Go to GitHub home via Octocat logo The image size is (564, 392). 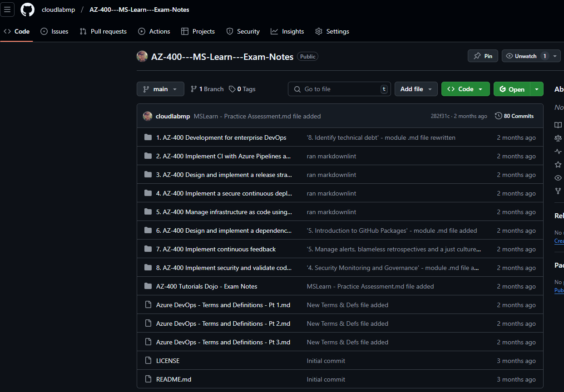click(x=27, y=10)
